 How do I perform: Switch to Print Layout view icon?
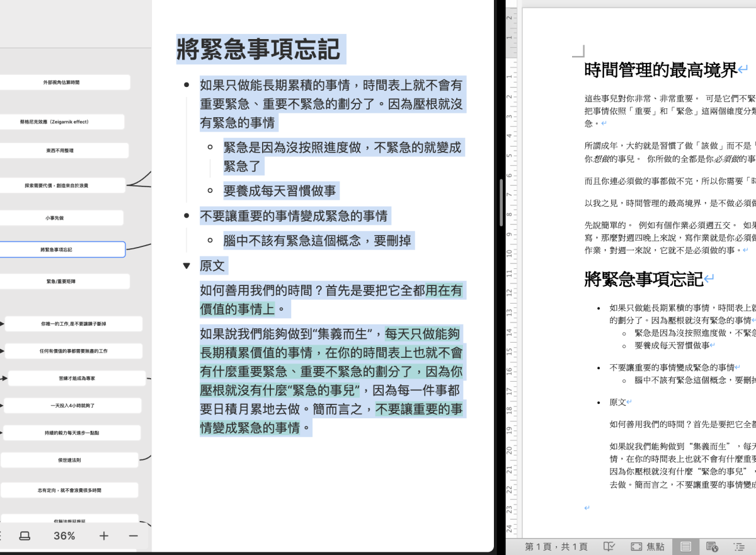tap(686, 546)
